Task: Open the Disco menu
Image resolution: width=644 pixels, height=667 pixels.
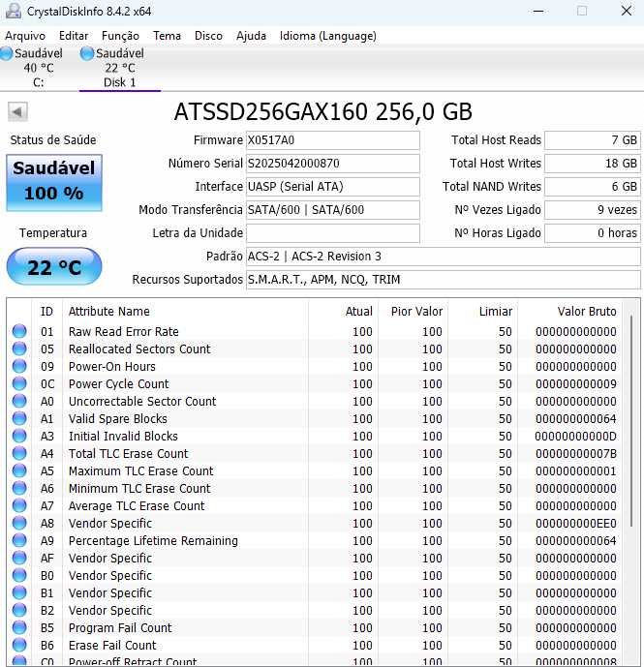Action: (x=208, y=36)
